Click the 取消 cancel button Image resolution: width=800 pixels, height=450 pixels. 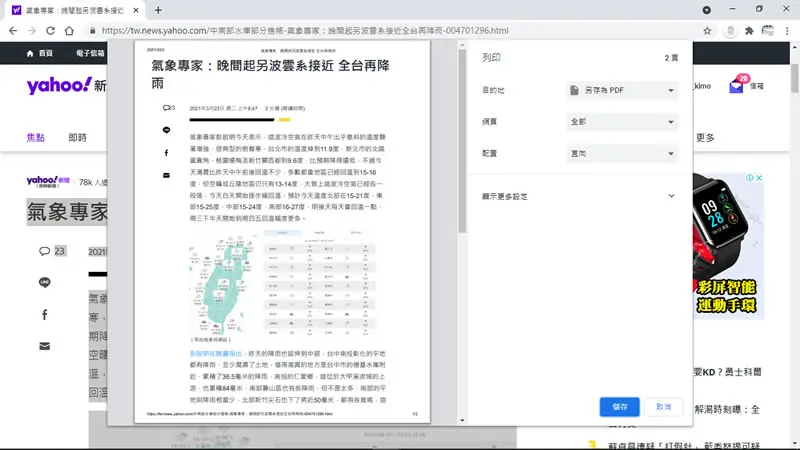point(663,407)
